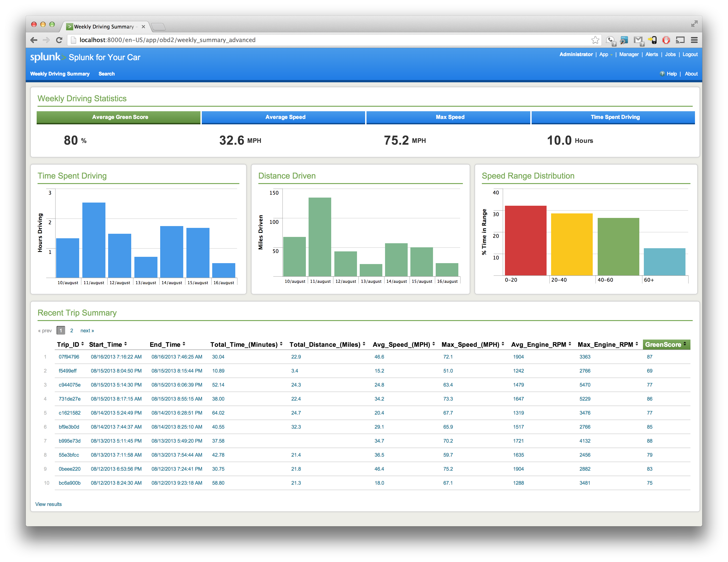Click the View results link
Viewport: 728px width, 562px height.
pos(48,504)
